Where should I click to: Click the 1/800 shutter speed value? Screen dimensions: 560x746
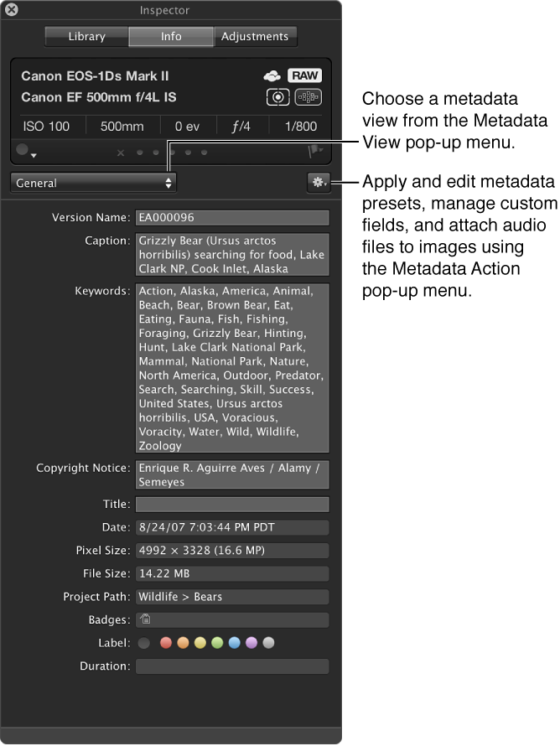[301, 127]
